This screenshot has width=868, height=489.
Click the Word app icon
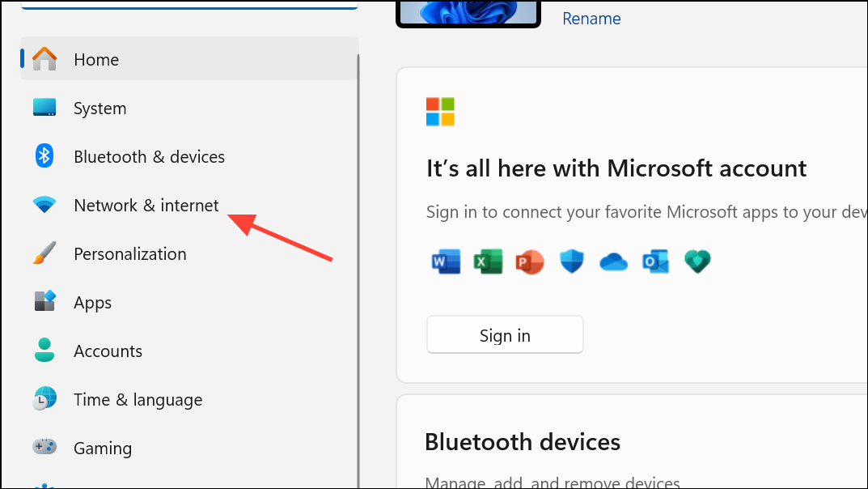446,262
